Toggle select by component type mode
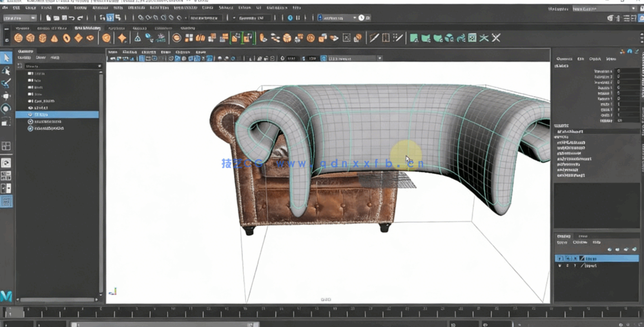644x327 pixels. click(118, 17)
